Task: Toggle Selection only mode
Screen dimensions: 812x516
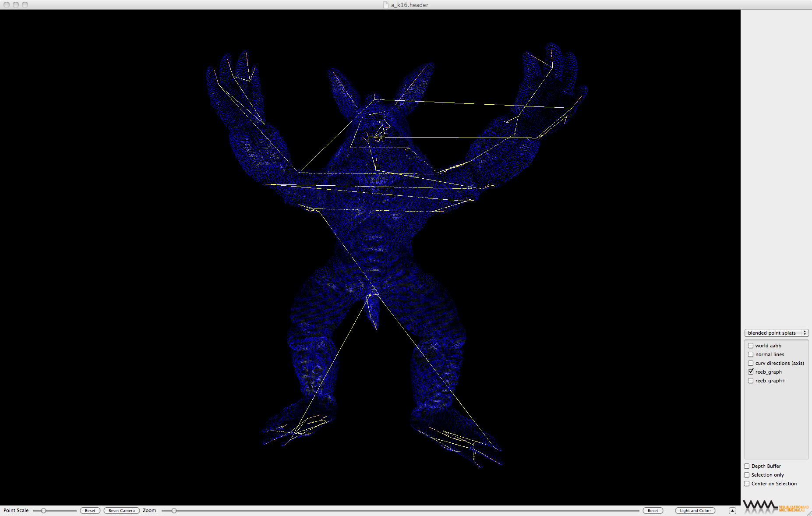Action: pos(747,475)
